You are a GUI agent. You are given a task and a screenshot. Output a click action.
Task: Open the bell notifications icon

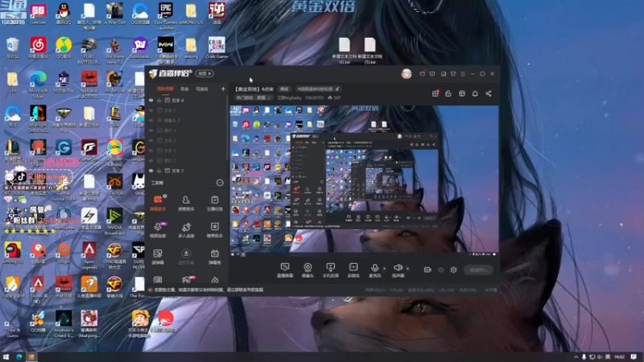475,93
